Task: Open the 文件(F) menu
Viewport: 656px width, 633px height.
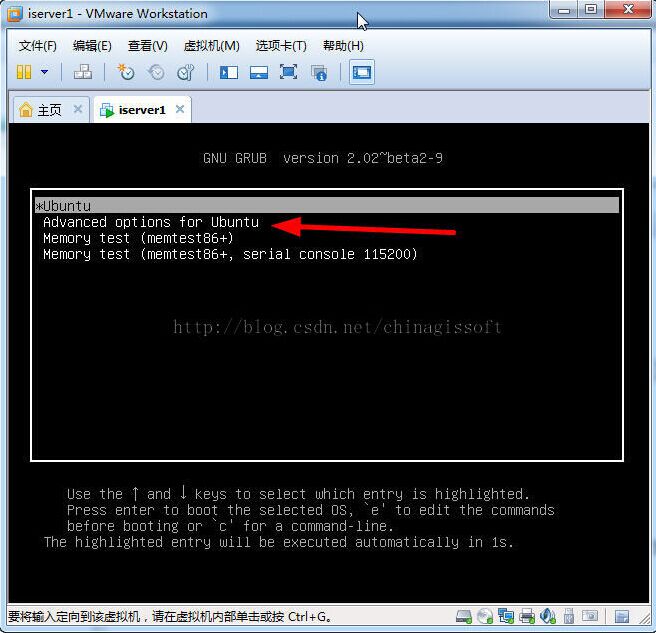Action: coord(38,46)
